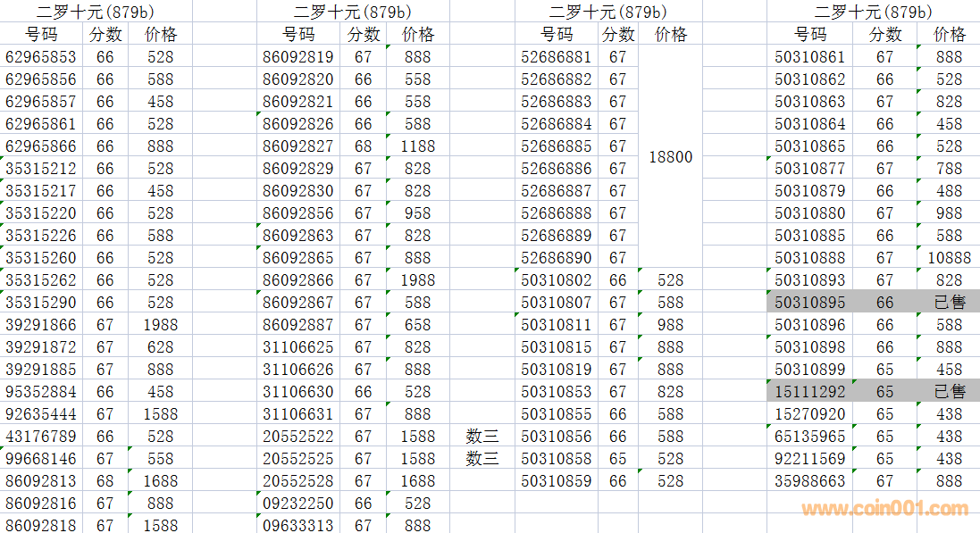Select number cell 20552528
This screenshot has width=980, height=533.
[298, 481]
